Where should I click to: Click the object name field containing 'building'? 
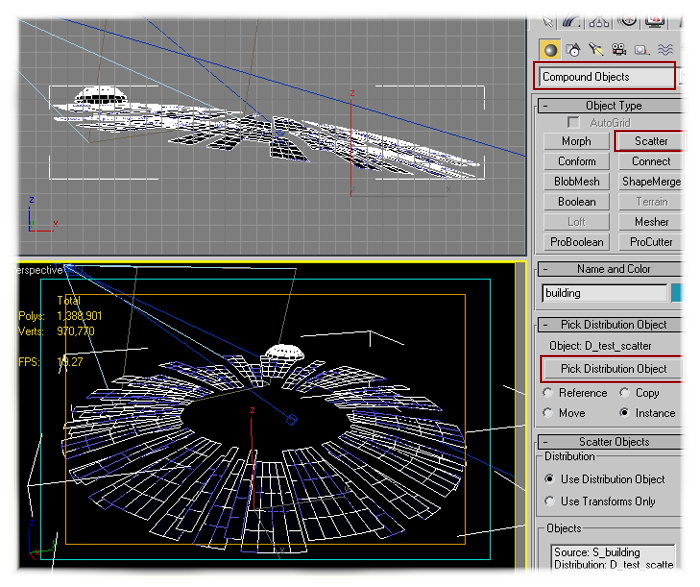click(604, 293)
